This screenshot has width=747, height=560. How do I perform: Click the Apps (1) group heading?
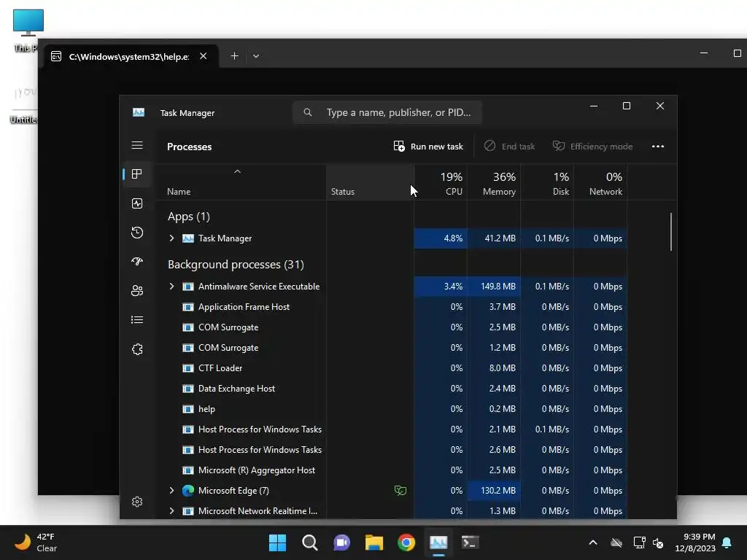point(189,217)
